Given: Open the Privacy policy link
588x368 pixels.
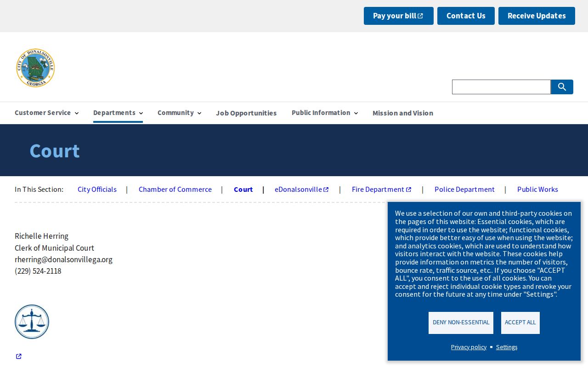Looking at the screenshot, I should (x=469, y=347).
